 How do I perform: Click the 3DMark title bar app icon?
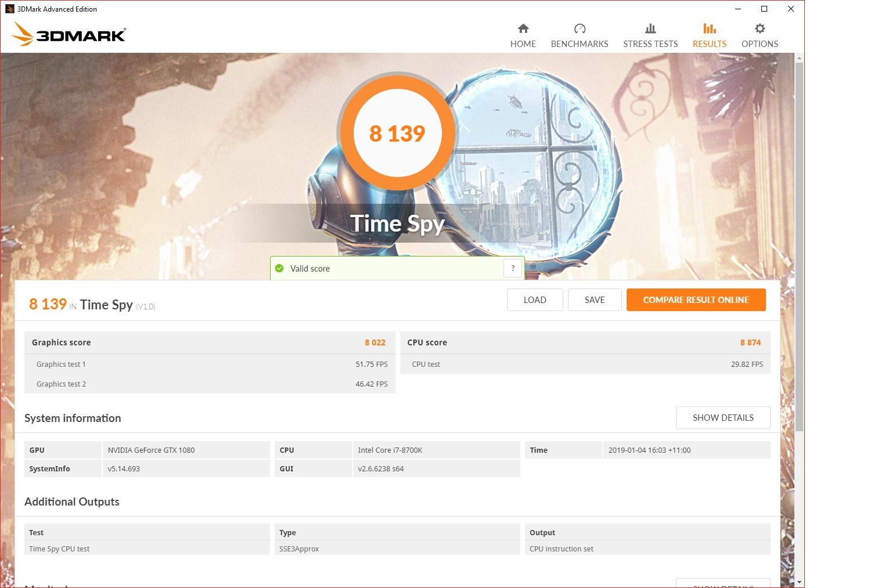coord(9,9)
